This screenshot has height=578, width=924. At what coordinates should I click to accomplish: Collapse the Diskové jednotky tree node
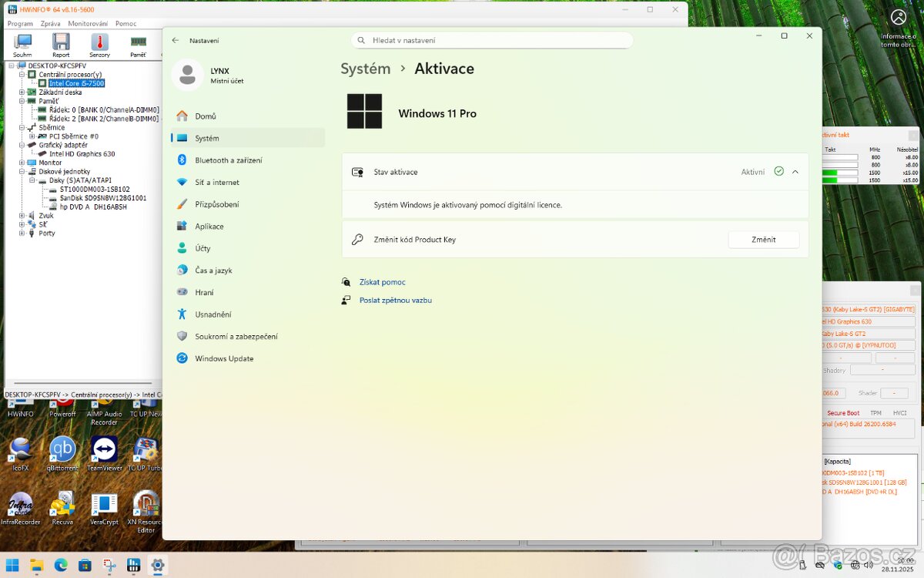point(22,172)
